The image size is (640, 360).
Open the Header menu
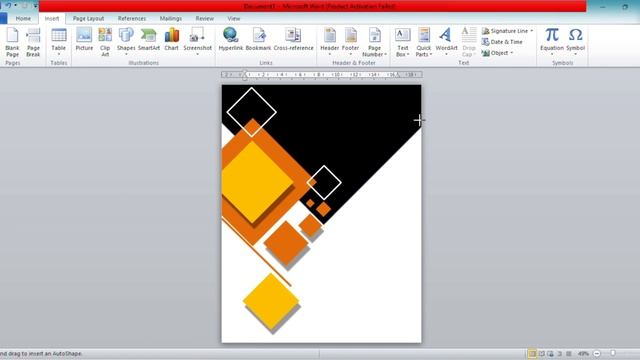[x=329, y=42]
